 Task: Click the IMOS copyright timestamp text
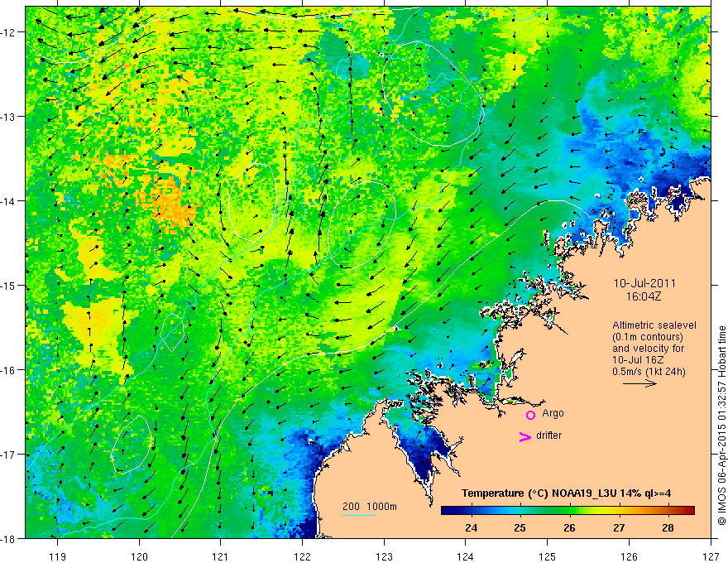click(721, 426)
